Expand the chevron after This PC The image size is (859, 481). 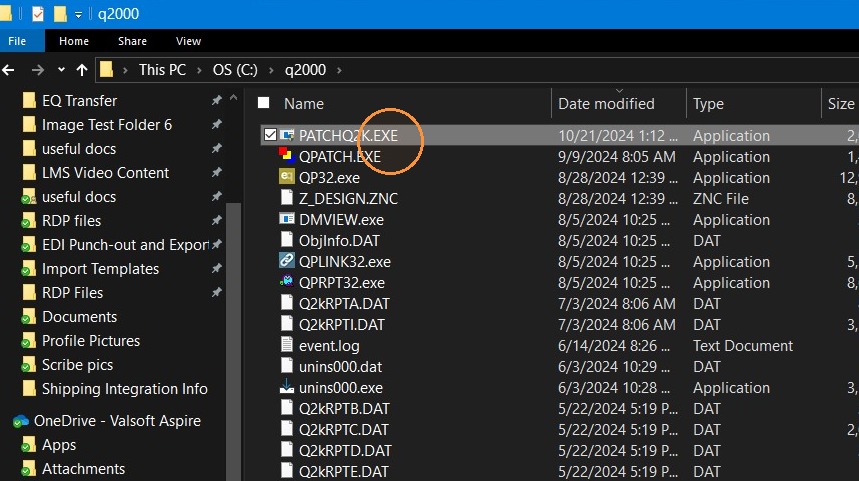click(x=199, y=70)
